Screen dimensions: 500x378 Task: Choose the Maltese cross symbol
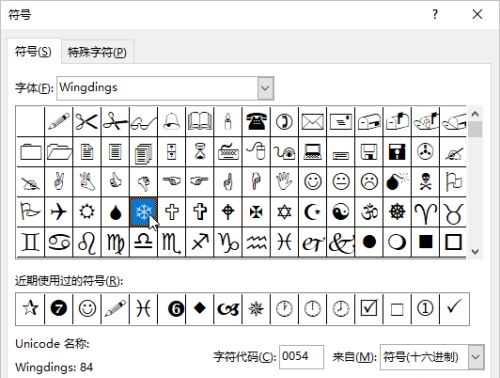pos(256,212)
